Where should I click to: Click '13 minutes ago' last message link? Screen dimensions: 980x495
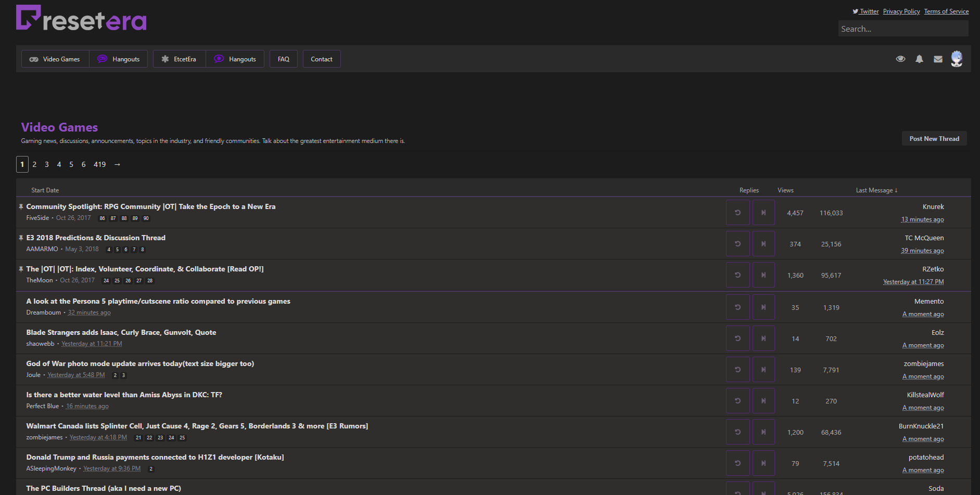click(x=922, y=219)
